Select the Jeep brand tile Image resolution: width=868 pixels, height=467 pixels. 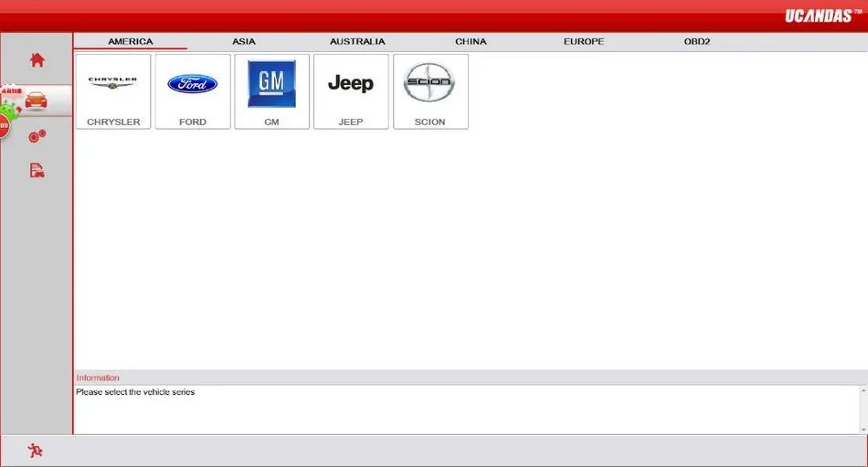(351, 91)
